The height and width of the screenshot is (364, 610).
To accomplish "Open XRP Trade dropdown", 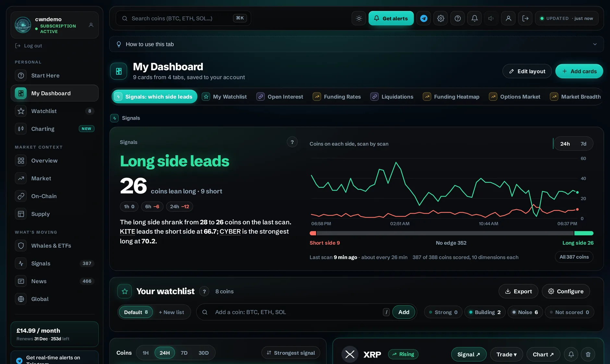I will [506, 354].
